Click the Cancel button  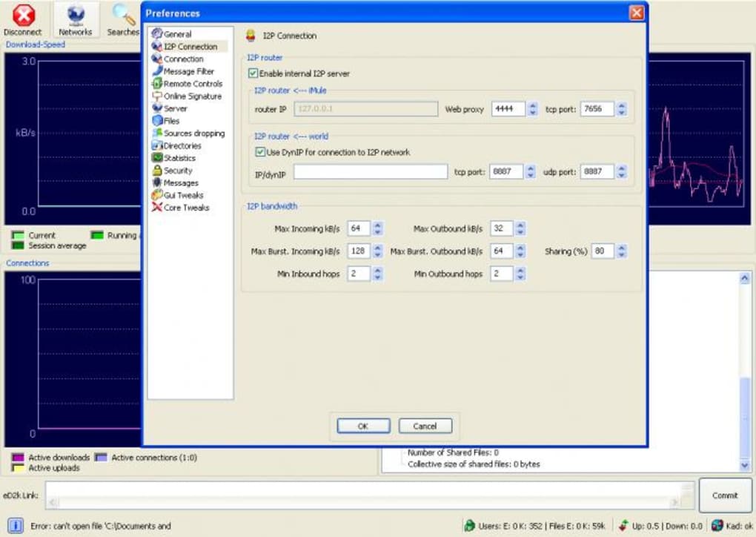425,426
